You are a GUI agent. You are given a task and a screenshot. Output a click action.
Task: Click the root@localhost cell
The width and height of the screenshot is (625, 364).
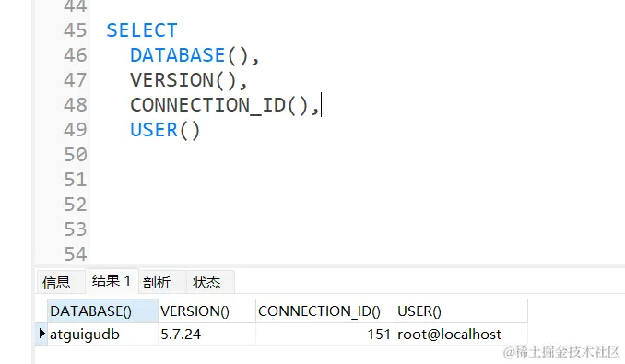point(461,334)
